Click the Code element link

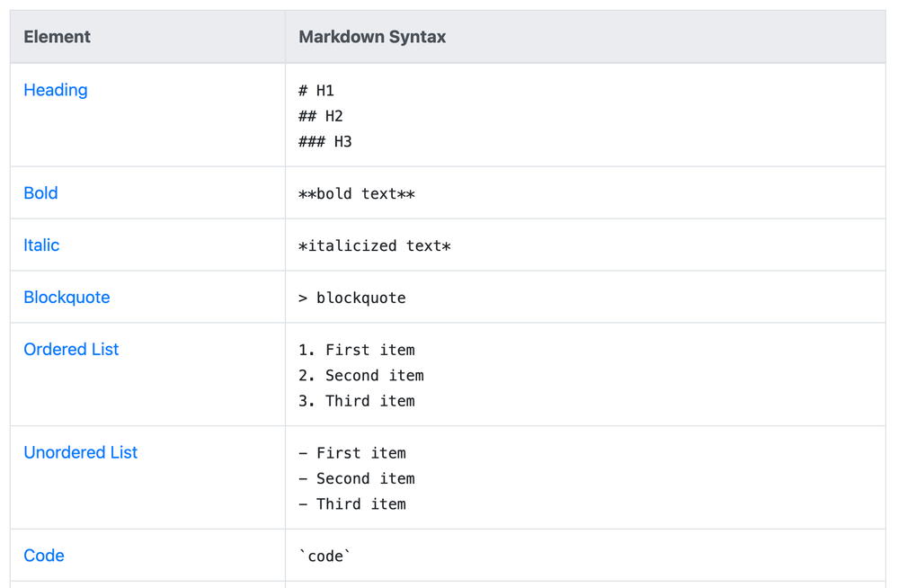pos(44,556)
